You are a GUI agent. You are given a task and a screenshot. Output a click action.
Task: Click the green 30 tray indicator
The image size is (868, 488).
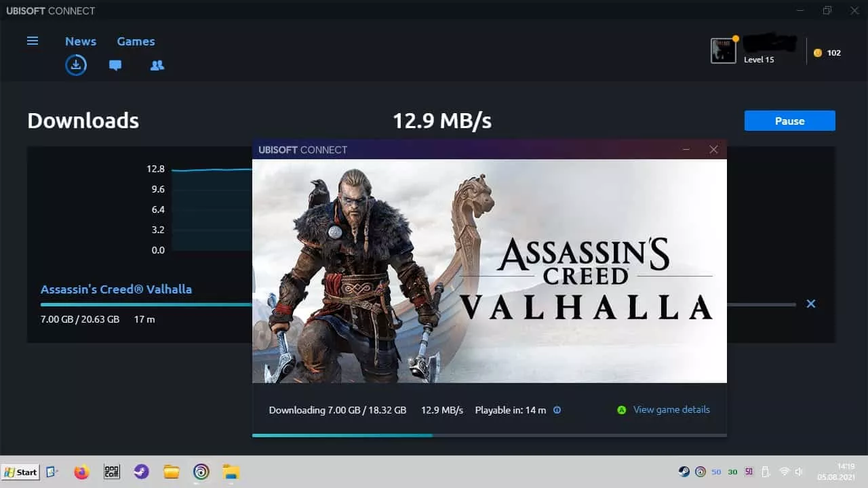point(733,472)
